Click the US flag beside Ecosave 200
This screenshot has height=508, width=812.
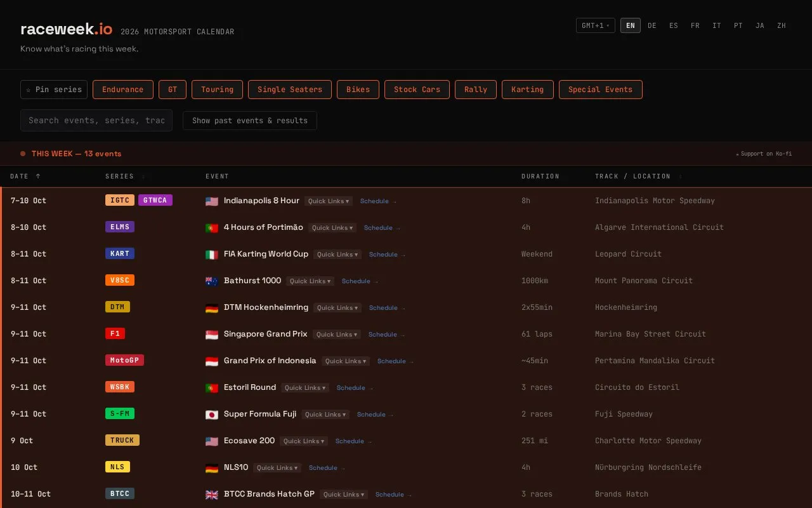212,441
